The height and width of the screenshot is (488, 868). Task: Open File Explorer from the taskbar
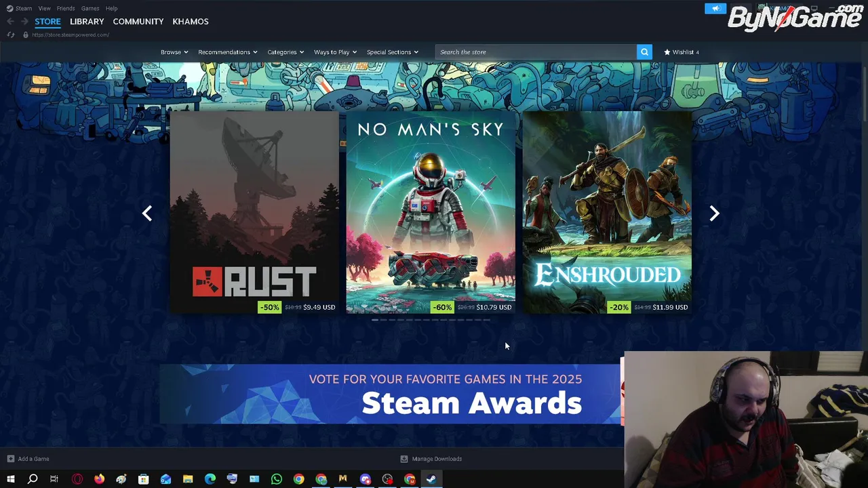pos(188,479)
